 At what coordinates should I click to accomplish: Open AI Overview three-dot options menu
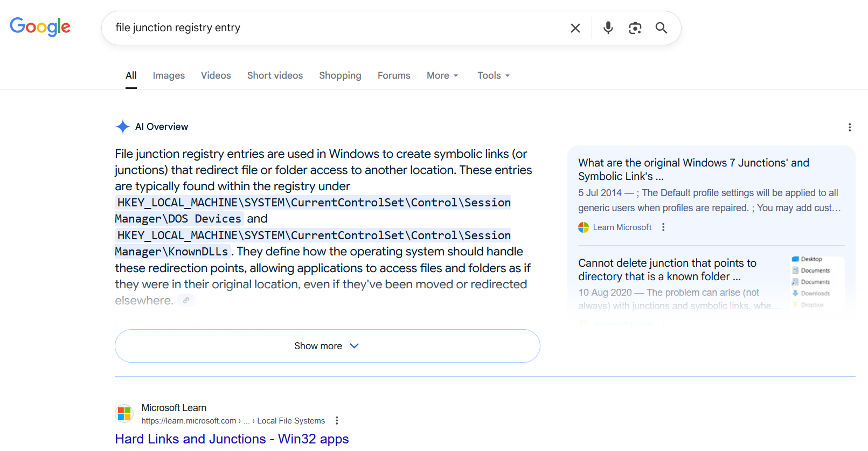(850, 127)
